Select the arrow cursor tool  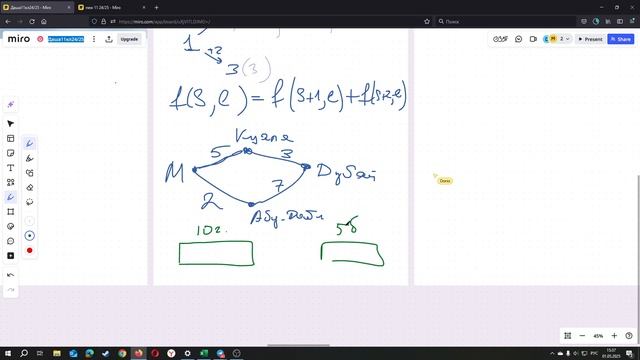point(11,124)
